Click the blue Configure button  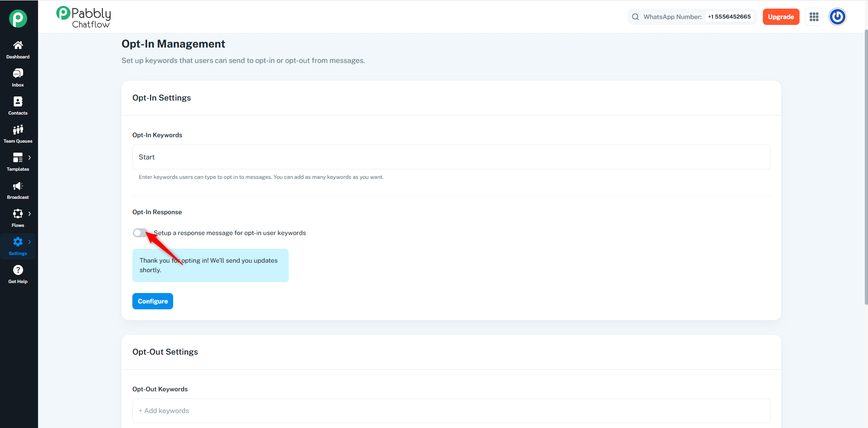point(153,301)
